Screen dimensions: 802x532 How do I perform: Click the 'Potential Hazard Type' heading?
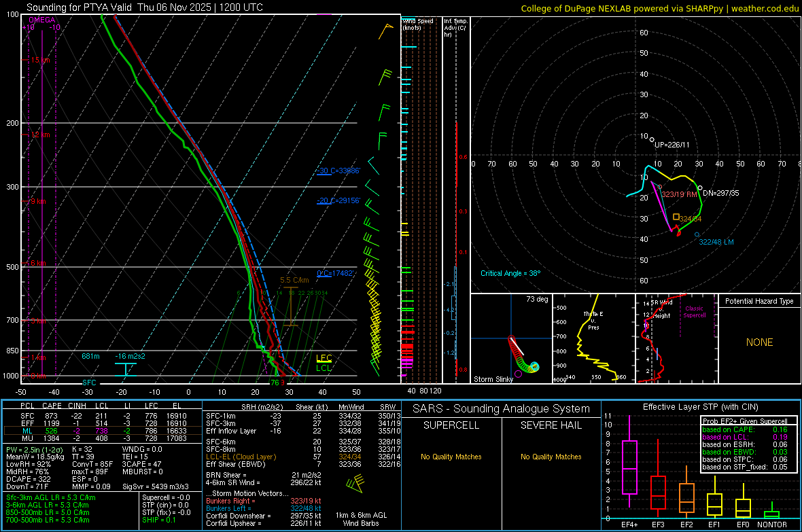759,301
